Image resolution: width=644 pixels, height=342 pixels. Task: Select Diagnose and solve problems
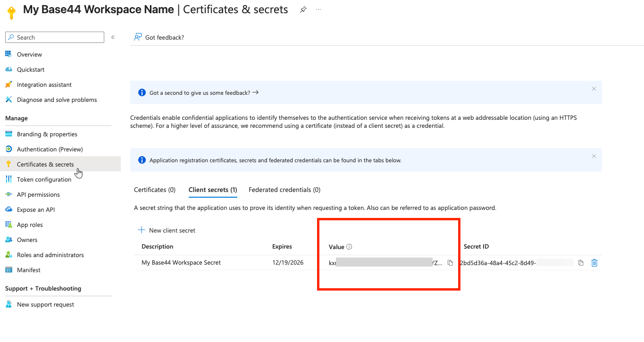point(57,100)
